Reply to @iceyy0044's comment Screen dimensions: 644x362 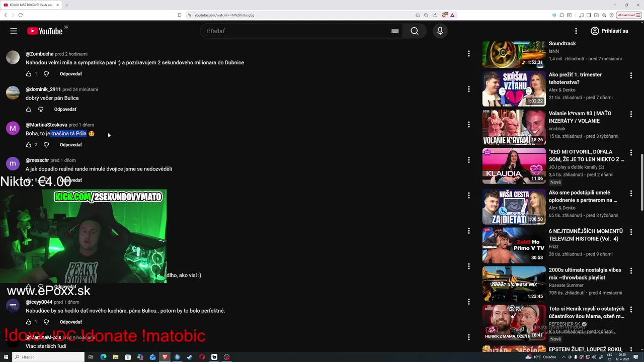click(x=71, y=322)
